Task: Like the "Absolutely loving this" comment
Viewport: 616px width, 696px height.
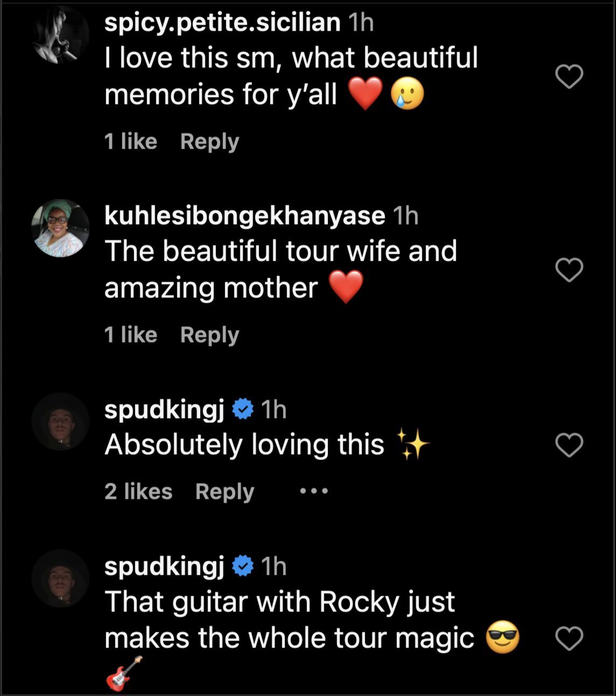Action: (x=569, y=445)
